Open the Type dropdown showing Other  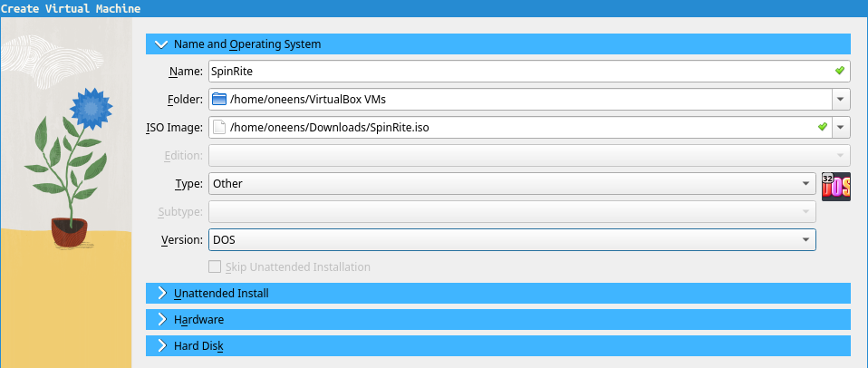512,184
